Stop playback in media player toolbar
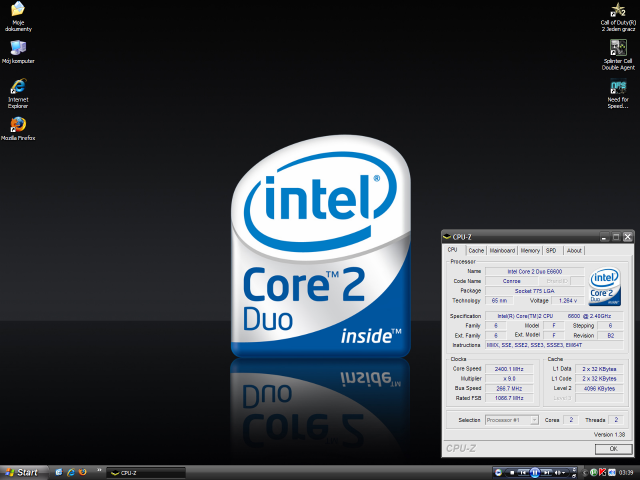 pyautogui.click(x=512, y=473)
